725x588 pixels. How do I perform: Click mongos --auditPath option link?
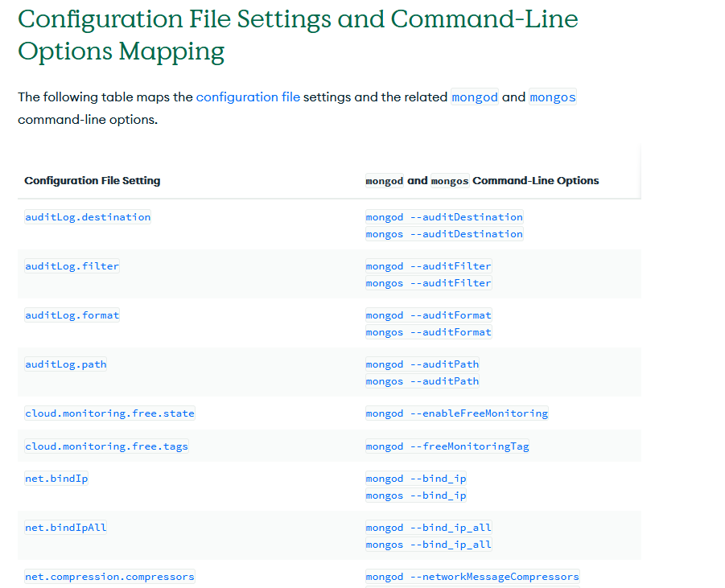(422, 381)
